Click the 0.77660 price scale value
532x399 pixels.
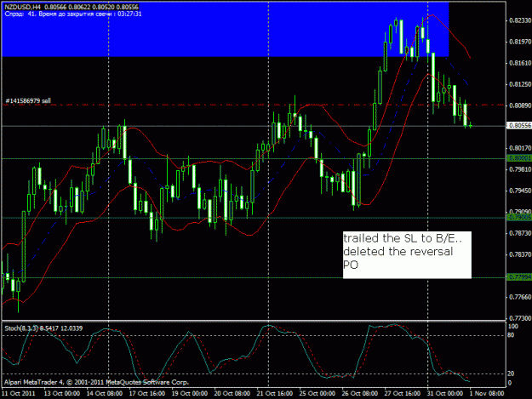[520, 297]
